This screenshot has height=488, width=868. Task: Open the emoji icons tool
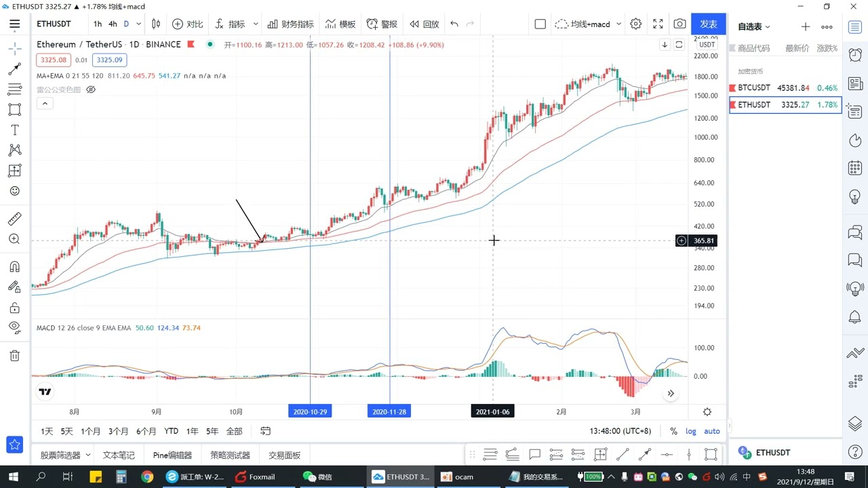tap(14, 191)
